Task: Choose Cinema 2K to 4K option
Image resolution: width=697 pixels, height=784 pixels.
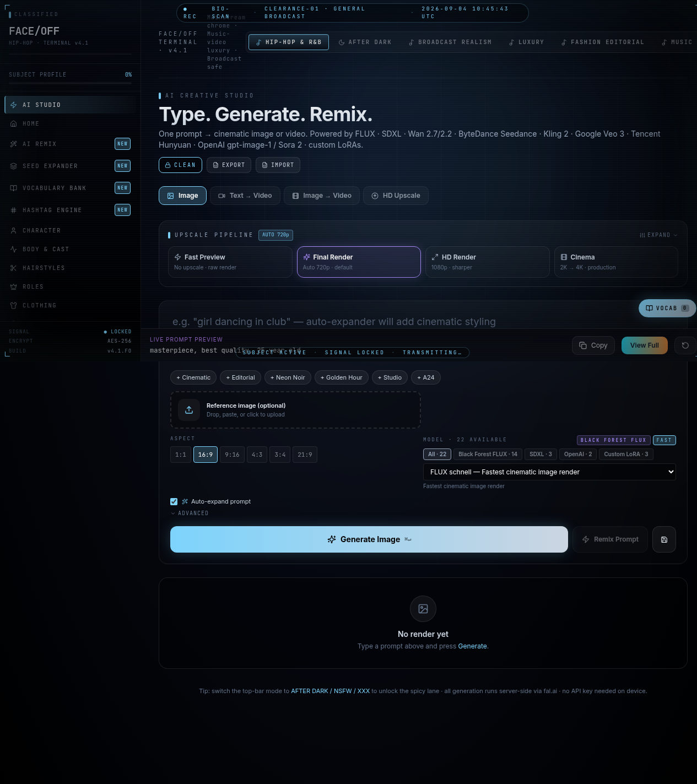Action: click(x=616, y=262)
